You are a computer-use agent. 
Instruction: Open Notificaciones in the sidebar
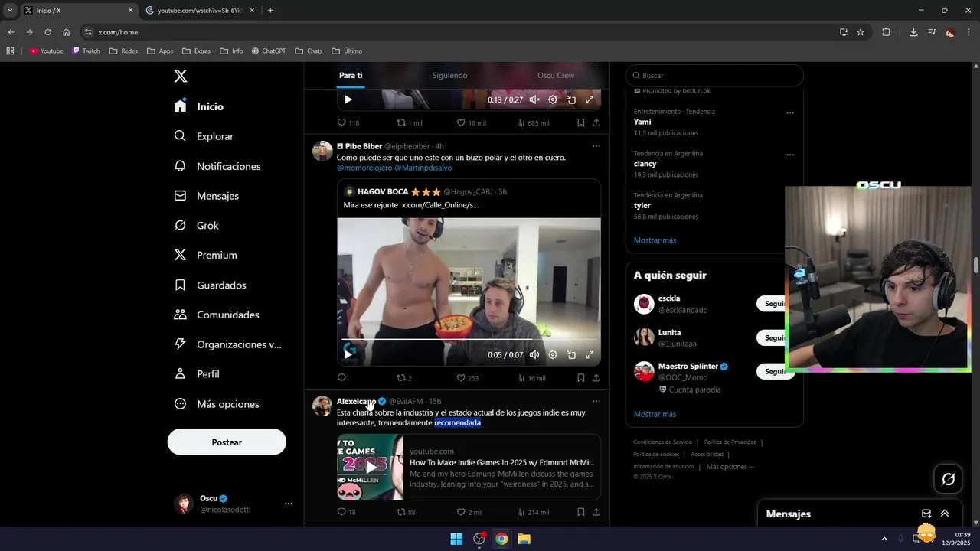pos(217,166)
